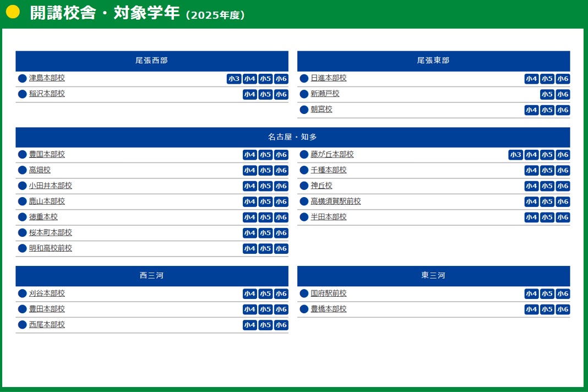Select the 名古屋・知多 region header
Screen dimensions: 588x392
(292, 137)
